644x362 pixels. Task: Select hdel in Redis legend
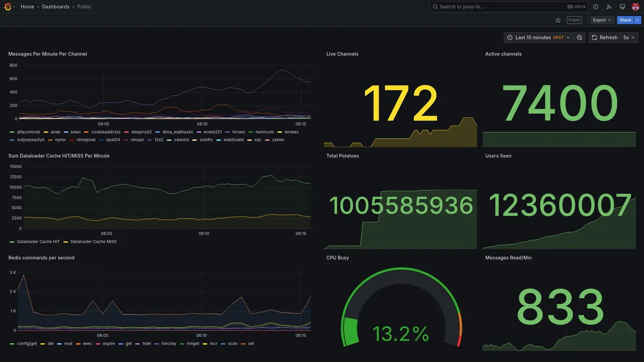coord(146,344)
